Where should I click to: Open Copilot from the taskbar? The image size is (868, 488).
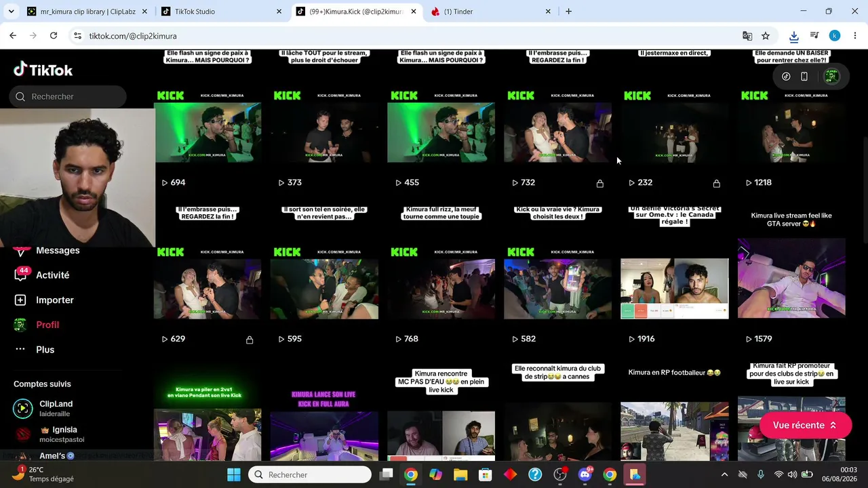tap(435, 474)
